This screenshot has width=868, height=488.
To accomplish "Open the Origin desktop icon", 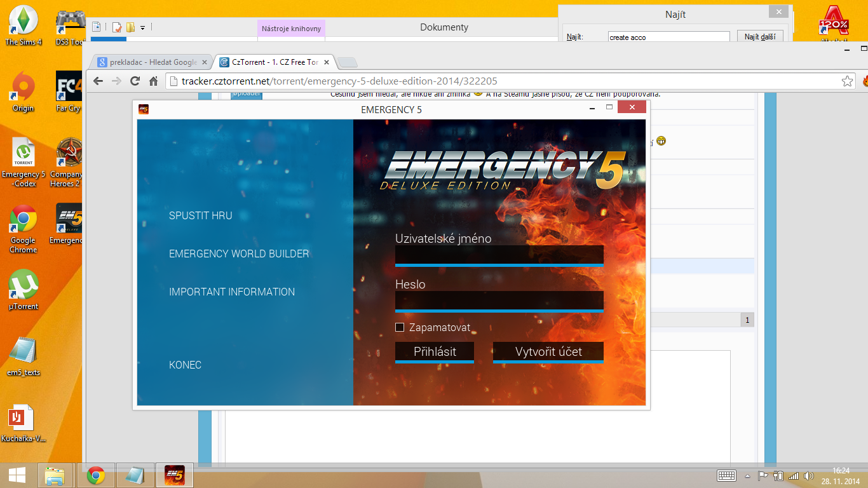I will (23, 90).
